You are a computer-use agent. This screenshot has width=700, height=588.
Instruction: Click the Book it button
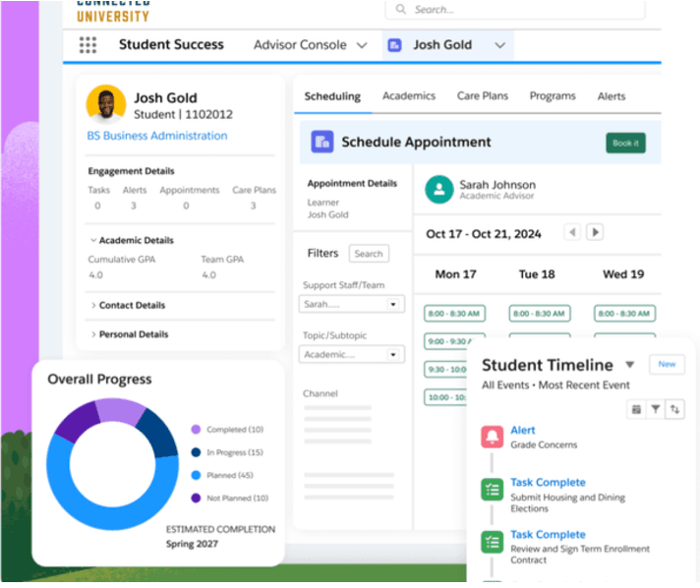coord(625,143)
